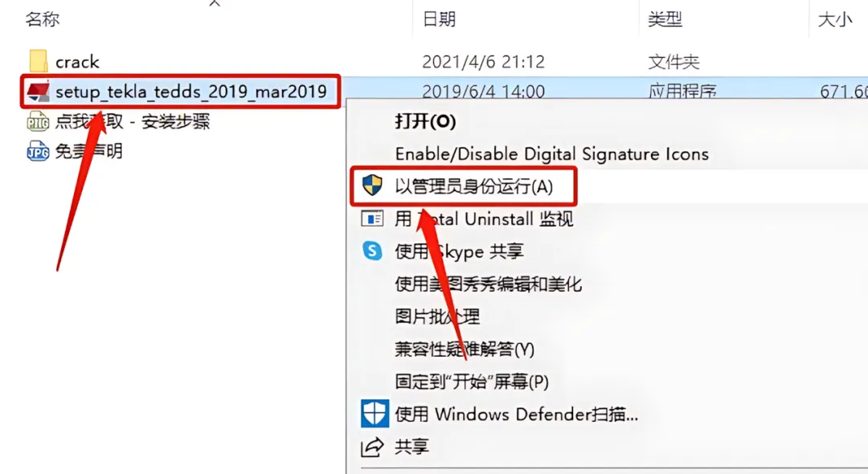Select 图片批处理 menu entry
Image resolution: width=868 pixels, height=474 pixels.
pos(437,317)
